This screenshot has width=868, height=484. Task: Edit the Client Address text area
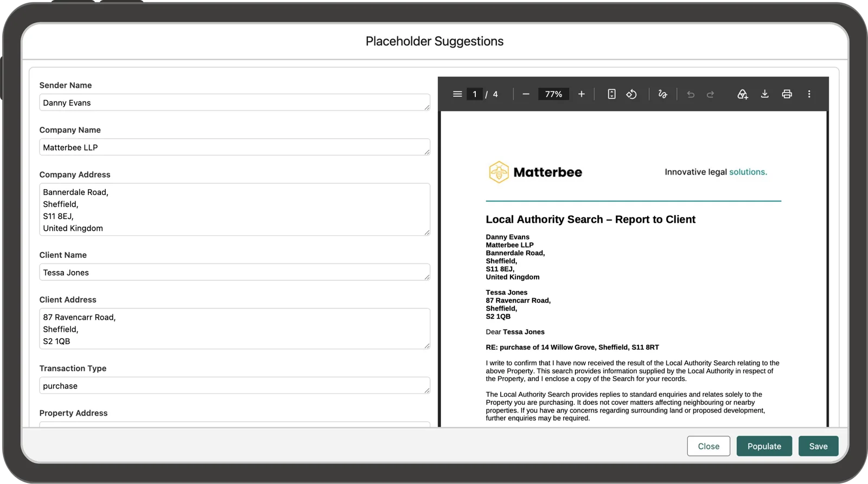[x=235, y=329]
